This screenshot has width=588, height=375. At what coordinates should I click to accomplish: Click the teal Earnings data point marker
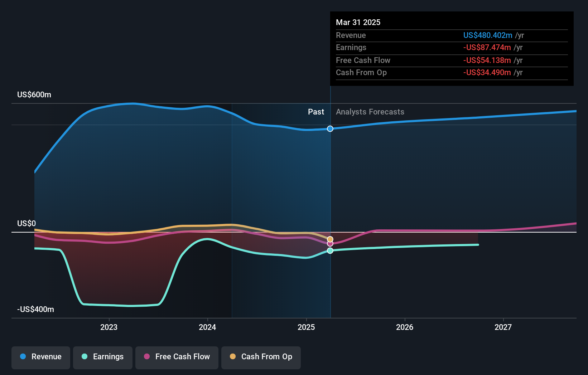[330, 251]
